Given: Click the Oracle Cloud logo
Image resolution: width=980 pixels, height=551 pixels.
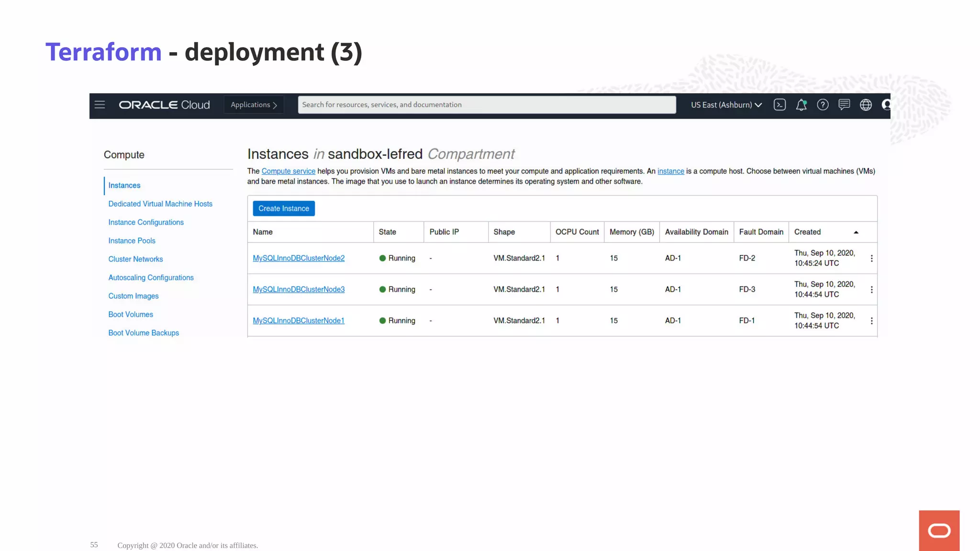Looking at the screenshot, I should (164, 105).
